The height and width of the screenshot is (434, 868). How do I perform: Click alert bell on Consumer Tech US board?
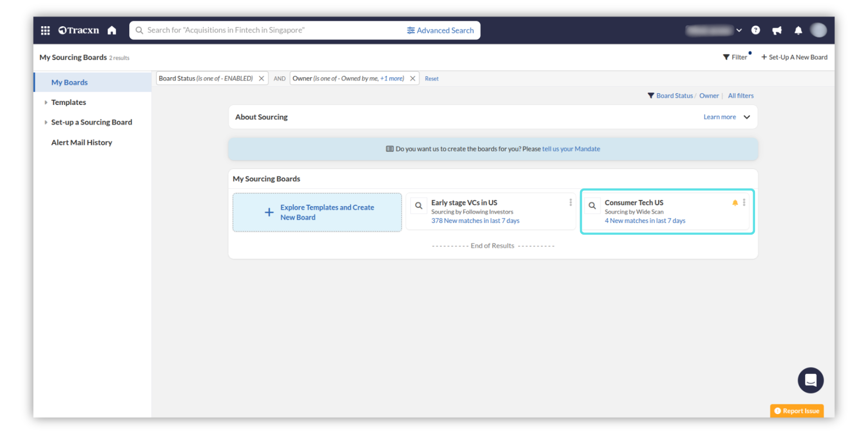coord(735,203)
